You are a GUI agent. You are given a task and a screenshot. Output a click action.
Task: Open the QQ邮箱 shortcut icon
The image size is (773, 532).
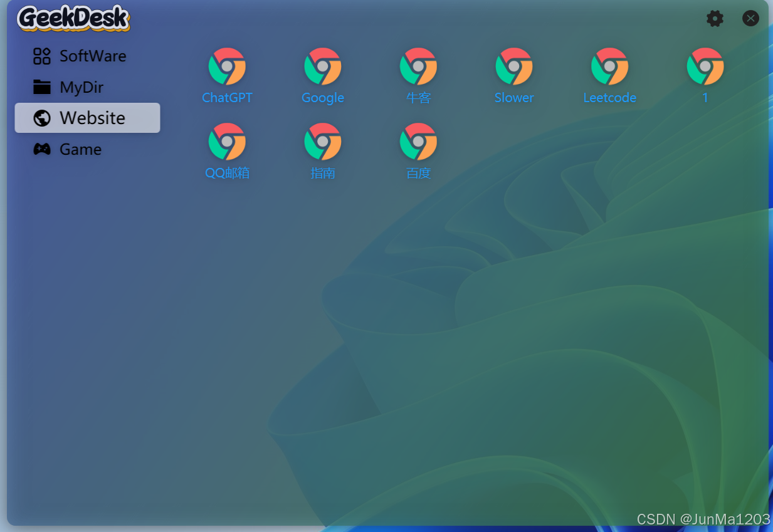(227, 142)
